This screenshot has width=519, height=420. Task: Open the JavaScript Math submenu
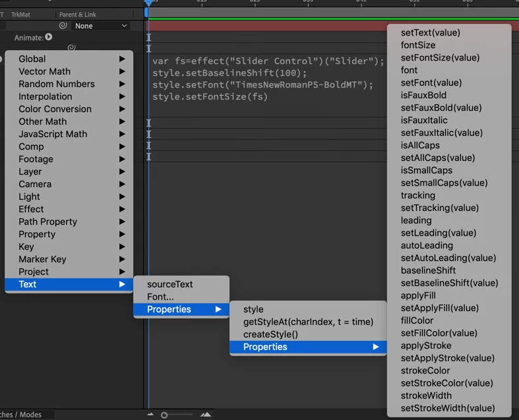click(69, 134)
